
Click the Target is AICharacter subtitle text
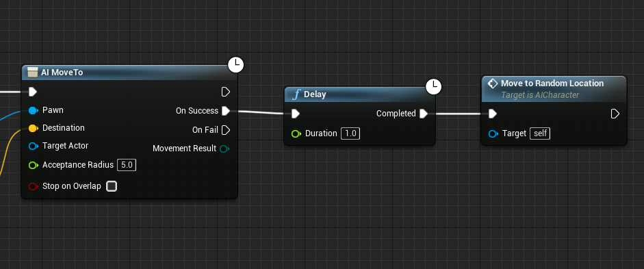point(540,95)
